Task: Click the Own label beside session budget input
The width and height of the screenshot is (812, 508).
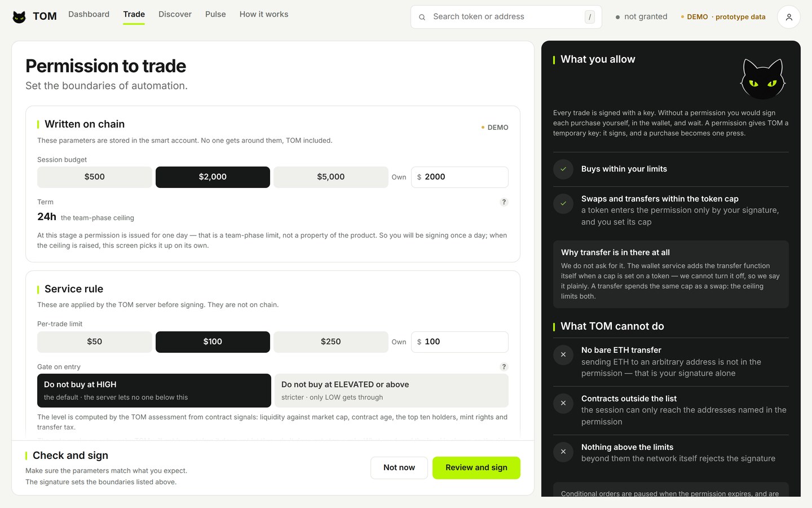Action: coord(399,177)
